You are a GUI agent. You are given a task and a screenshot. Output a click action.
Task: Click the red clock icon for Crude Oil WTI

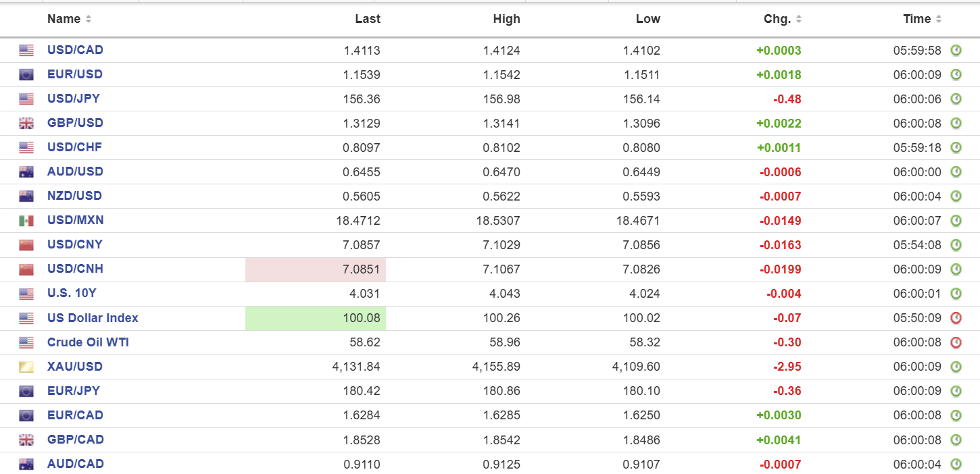click(x=956, y=342)
